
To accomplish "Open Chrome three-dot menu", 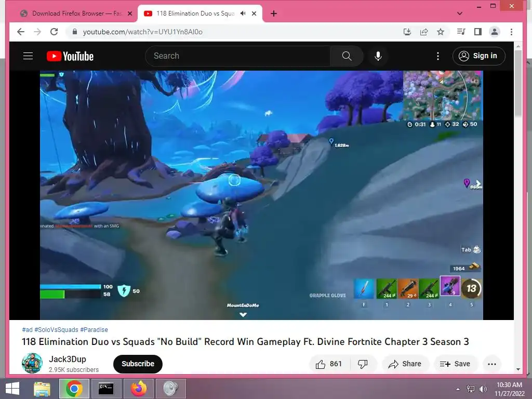I will click(511, 32).
